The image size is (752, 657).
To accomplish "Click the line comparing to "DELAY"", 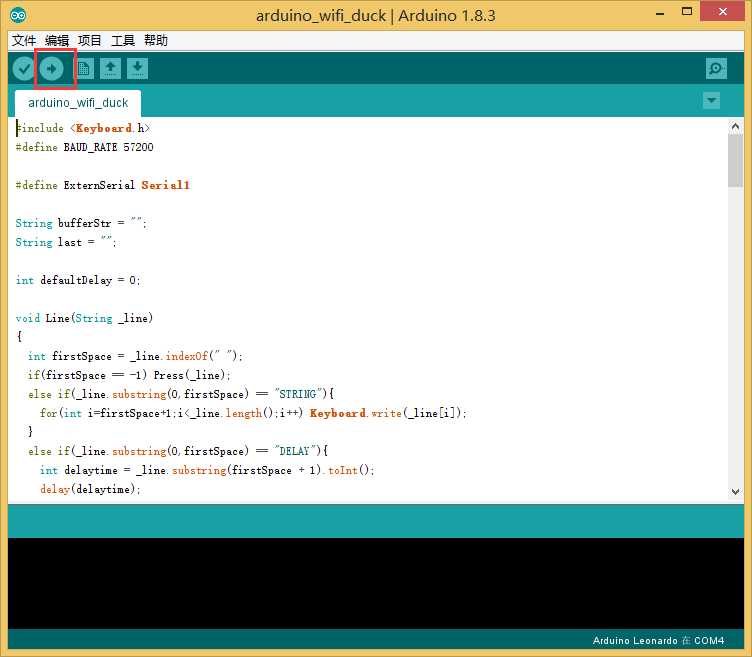I will tap(178, 451).
